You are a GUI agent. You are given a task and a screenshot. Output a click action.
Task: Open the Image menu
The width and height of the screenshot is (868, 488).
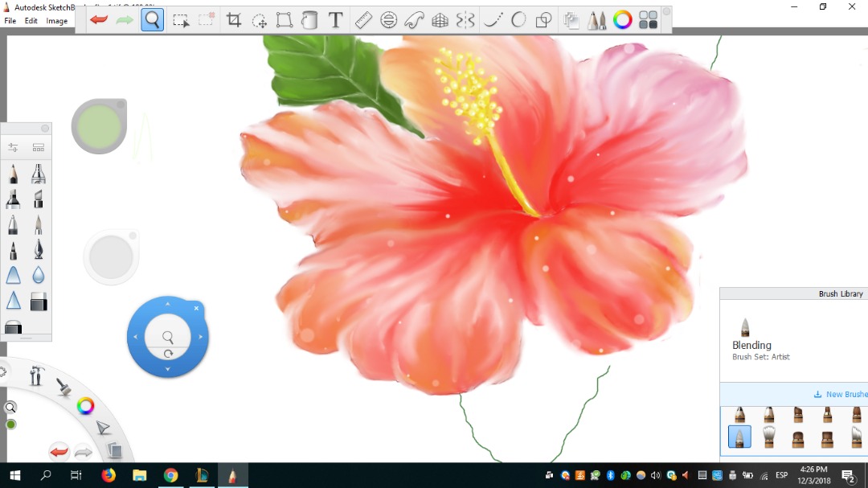click(x=57, y=21)
